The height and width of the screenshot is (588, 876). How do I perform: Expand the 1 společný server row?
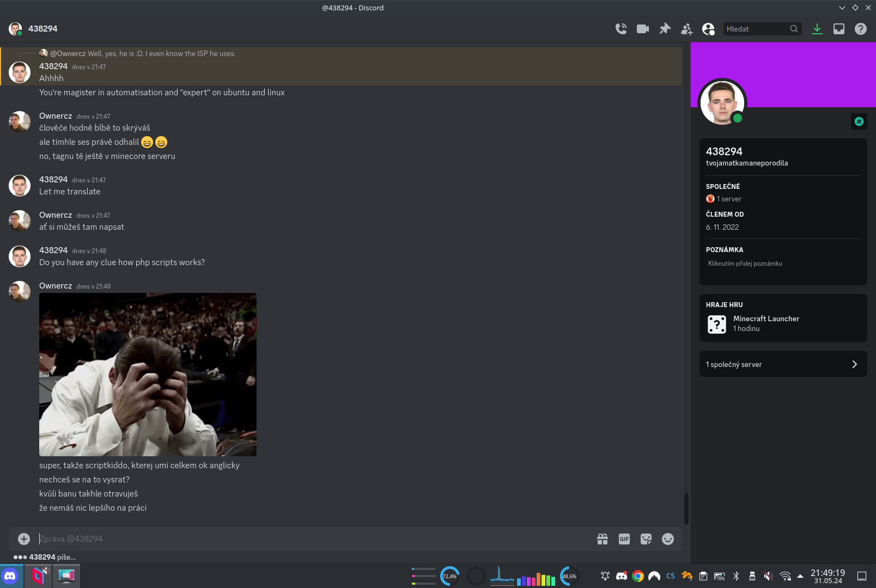[783, 364]
